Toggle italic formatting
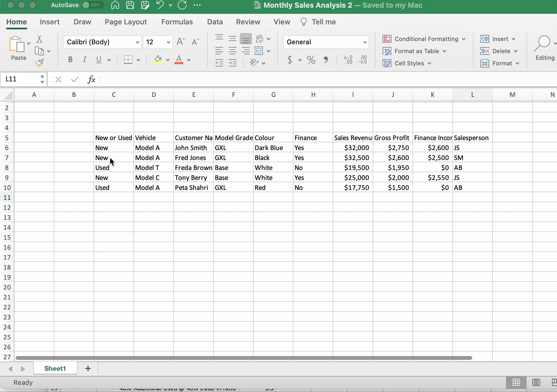 pos(84,60)
